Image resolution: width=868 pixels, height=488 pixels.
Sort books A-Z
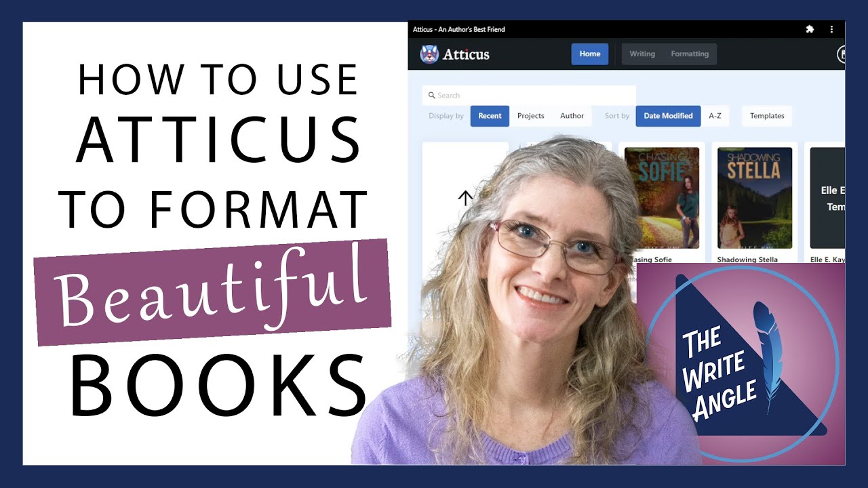(x=715, y=116)
